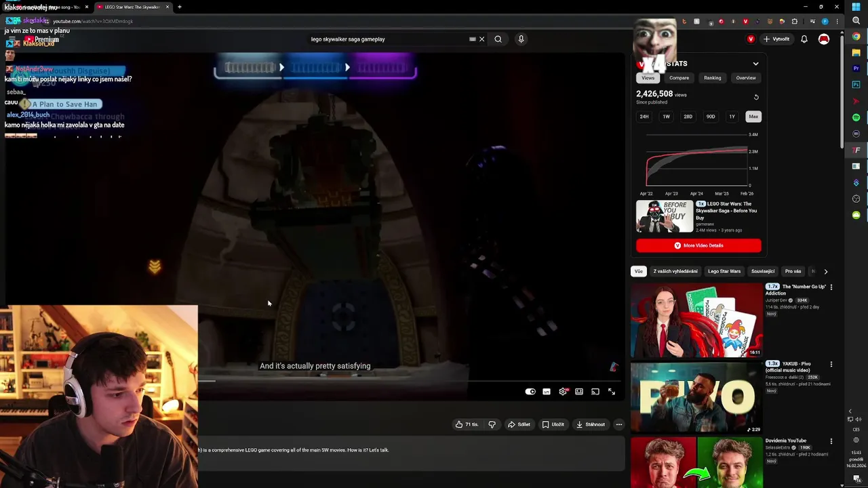The height and width of the screenshot is (488, 868).
Task: Click the Stáhnout download button
Action: 590,424
